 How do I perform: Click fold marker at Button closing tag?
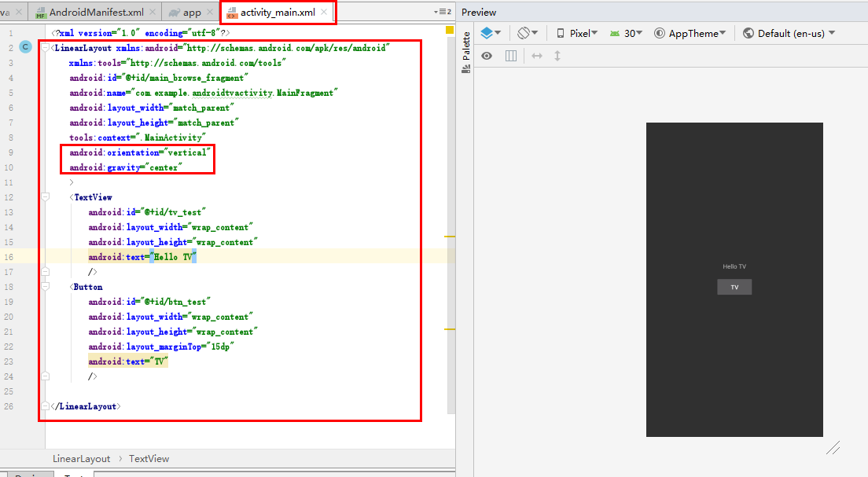(46, 376)
